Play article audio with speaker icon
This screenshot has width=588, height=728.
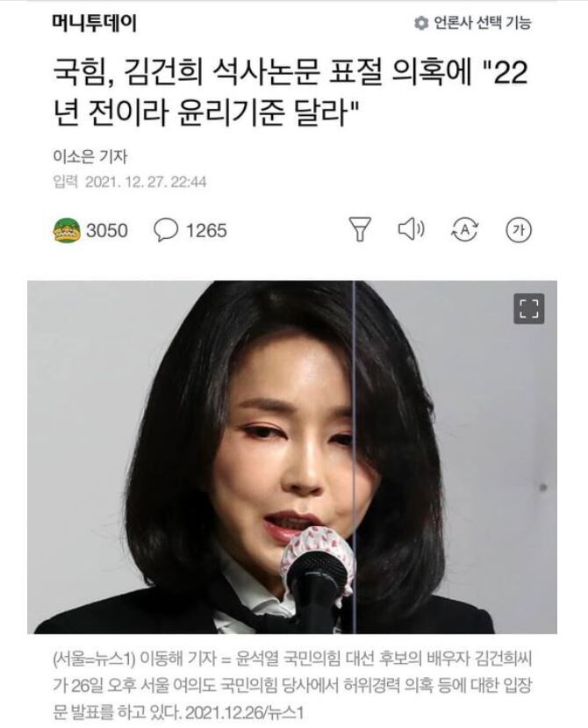click(x=412, y=229)
